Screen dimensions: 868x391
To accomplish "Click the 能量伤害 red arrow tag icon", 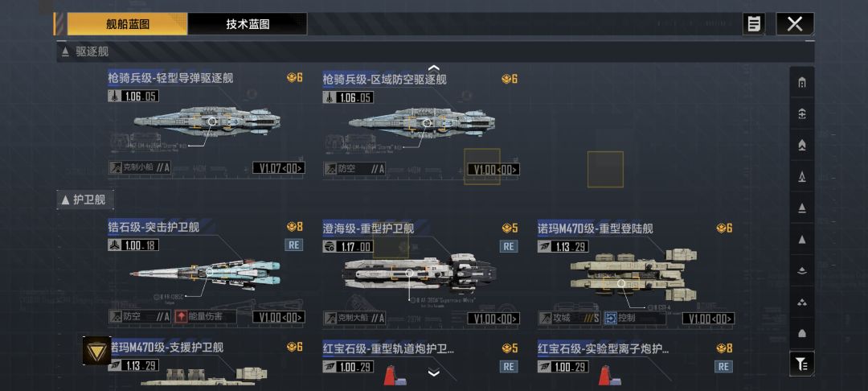I will 181,317.
